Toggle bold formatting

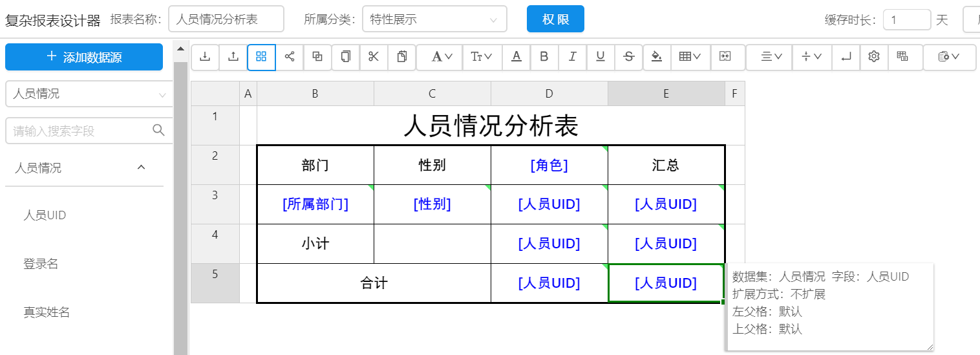[x=544, y=57]
